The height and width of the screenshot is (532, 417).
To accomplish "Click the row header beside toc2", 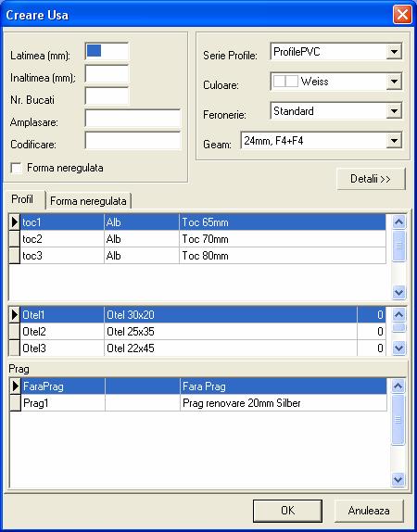I will click(14, 239).
